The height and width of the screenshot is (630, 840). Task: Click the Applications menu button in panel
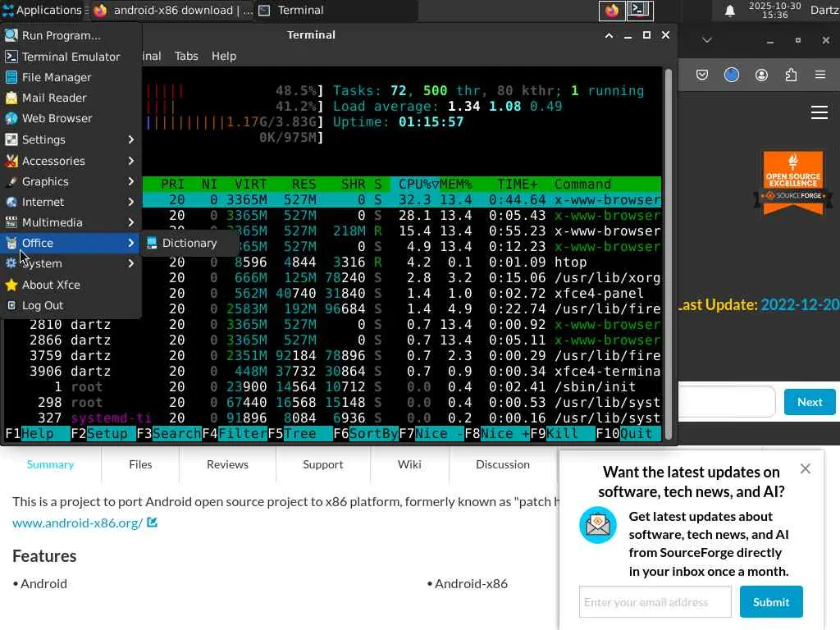pyautogui.click(x=43, y=10)
